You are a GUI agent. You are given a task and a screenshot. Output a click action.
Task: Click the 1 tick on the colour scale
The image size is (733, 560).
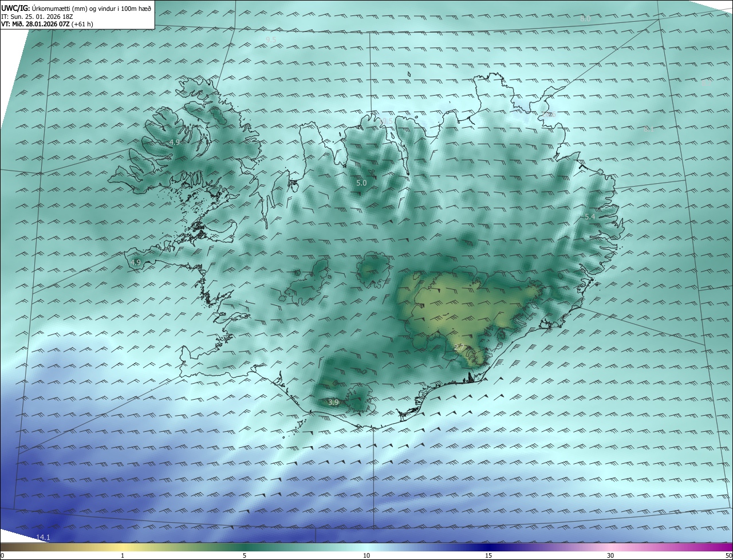pyautogui.click(x=123, y=555)
